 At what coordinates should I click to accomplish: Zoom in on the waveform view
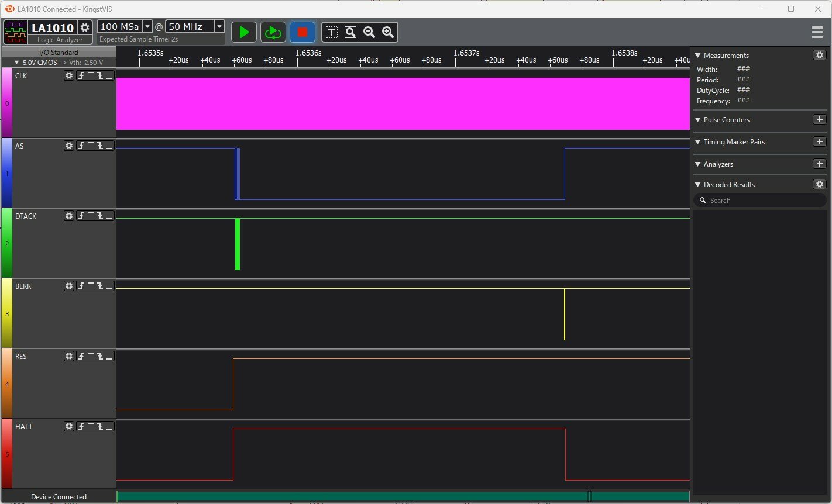(x=388, y=32)
